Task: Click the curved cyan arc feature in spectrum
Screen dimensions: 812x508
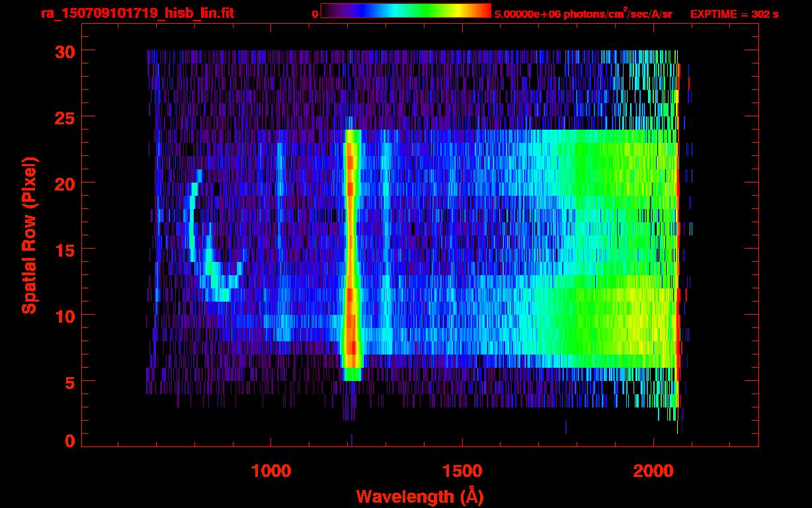Action: coord(205,241)
